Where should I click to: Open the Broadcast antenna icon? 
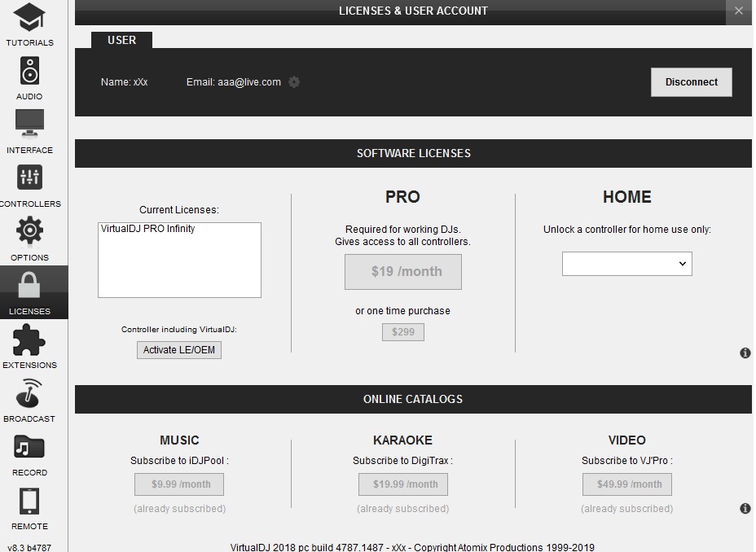coord(29,393)
